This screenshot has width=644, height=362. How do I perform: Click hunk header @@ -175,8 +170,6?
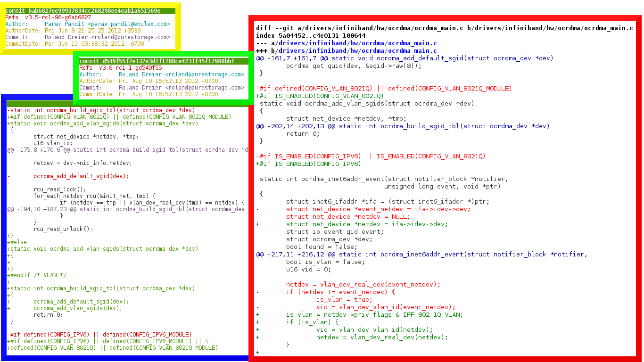click(x=127, y=150)
